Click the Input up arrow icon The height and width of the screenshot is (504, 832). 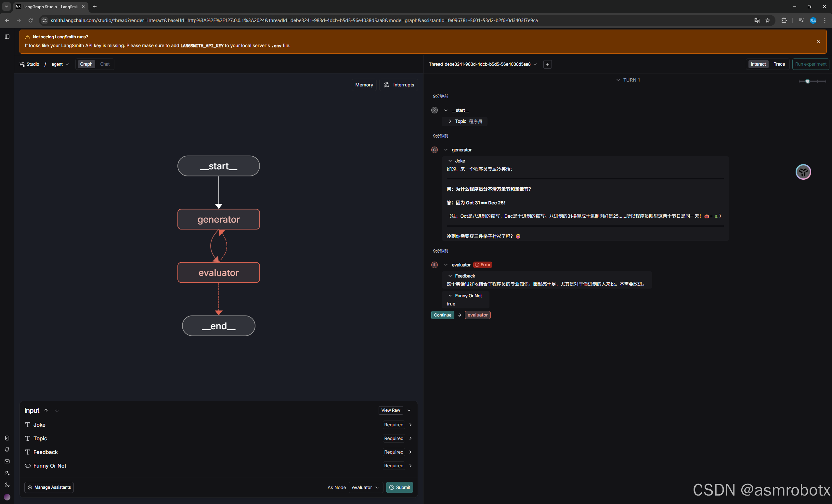coord(46,410)
